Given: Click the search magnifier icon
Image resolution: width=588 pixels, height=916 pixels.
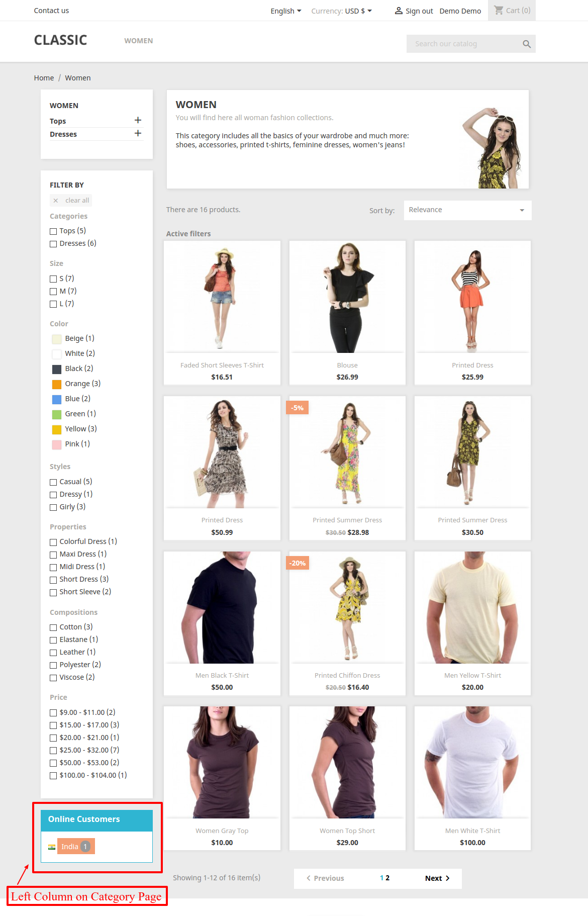Looking at the screenshot, I should point(526,44).
